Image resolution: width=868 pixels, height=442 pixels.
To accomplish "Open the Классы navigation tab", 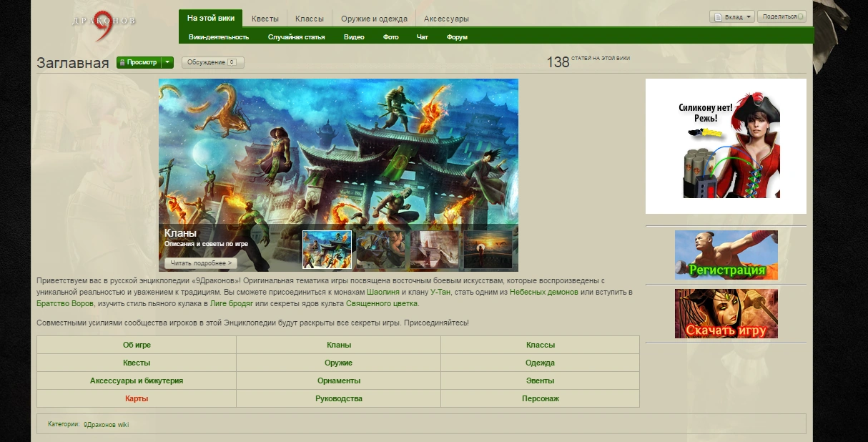I will (x=309, y=19).
